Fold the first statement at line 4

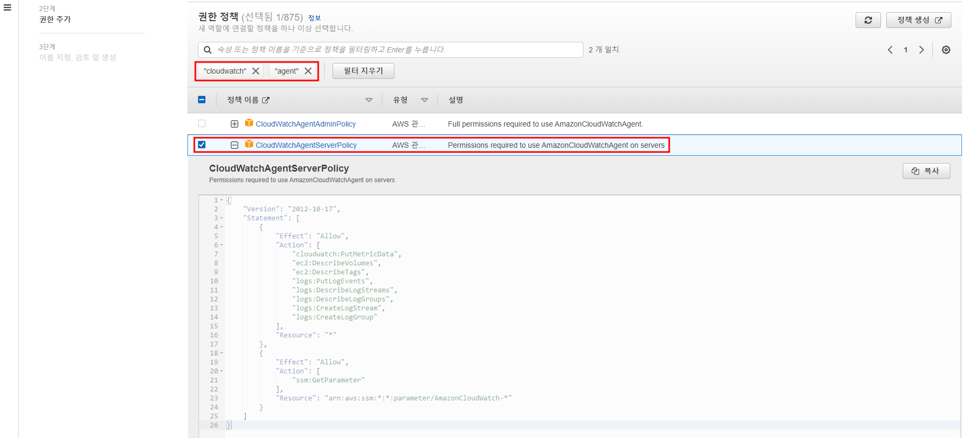coord(221,227)
